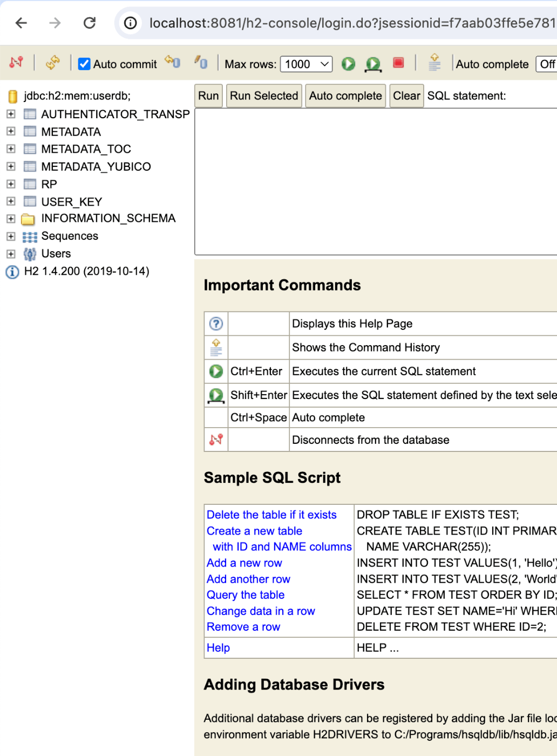Image resolution: width=557 pixels, height=756 pixels.
Task: Click the 'Add a new row' link
Action: click(244, 563)
